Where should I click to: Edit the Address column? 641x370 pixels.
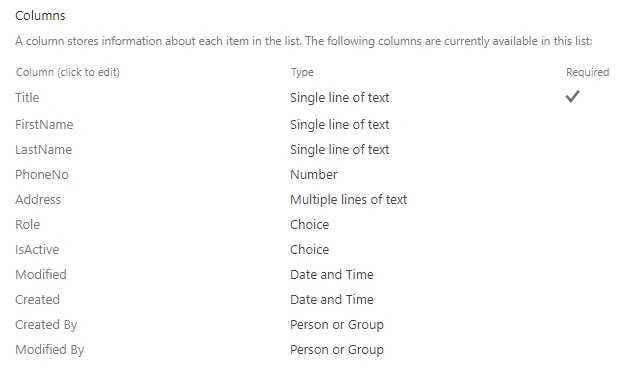(x=38, y=200)
